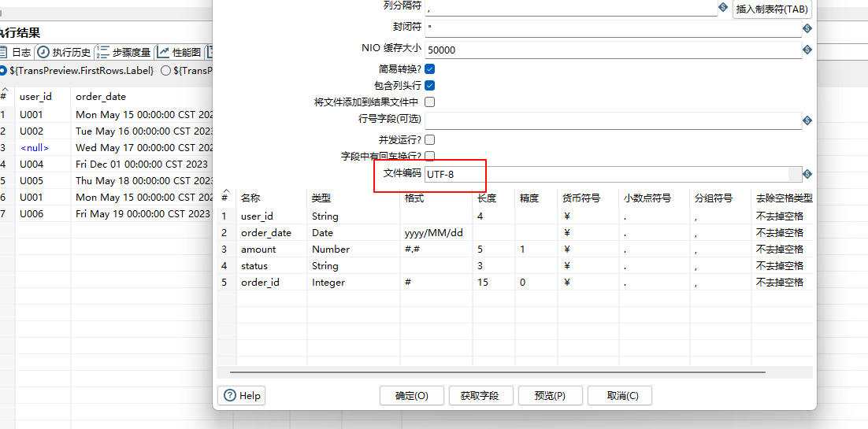Click the Fri Dec 01 date cell
Image resolution: width=868 pixels, height=429 pixels.
pos(142,164)
